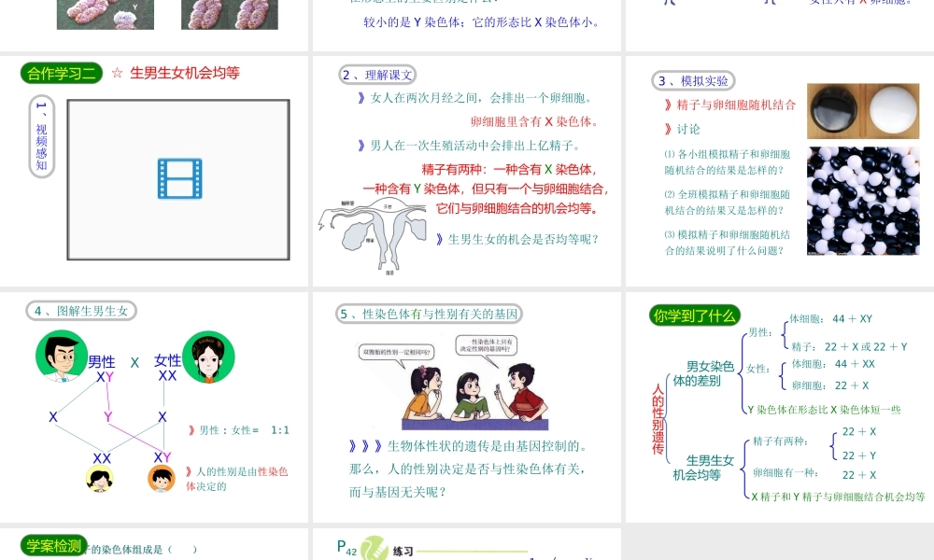This screenshot has height=560, width=934.
Task: Click the left chromosome micrograph with Y label
Action: [106, 14]
